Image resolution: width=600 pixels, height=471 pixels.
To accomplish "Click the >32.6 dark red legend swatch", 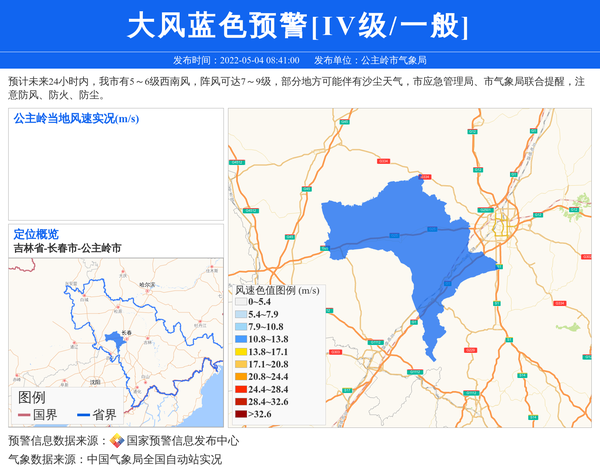I will 241,413.
